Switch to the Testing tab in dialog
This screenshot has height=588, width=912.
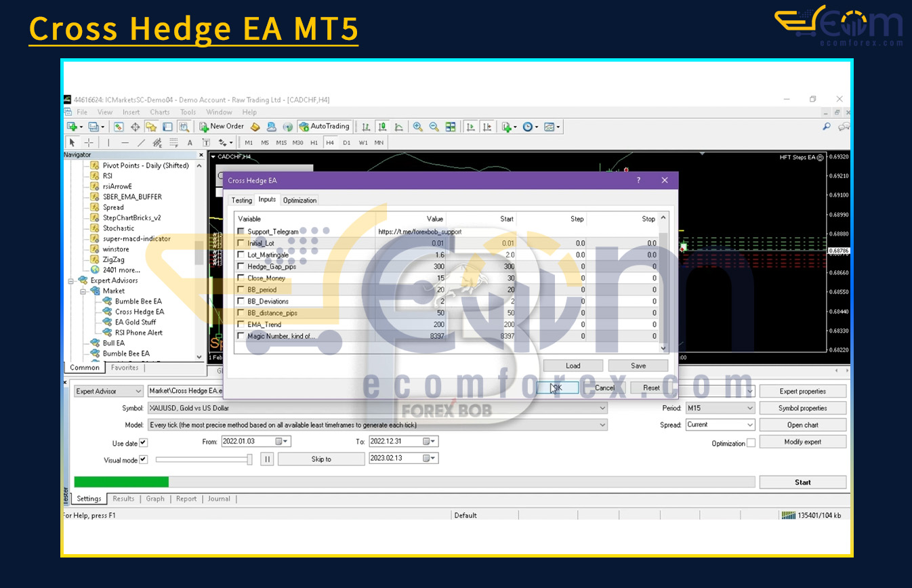point(241,201)
